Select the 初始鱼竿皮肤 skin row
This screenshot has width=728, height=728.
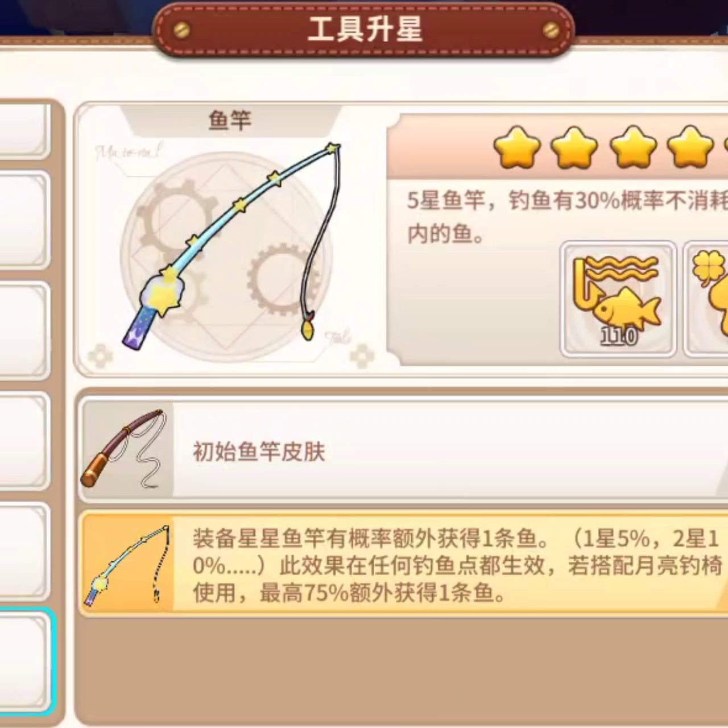(404, 449)
